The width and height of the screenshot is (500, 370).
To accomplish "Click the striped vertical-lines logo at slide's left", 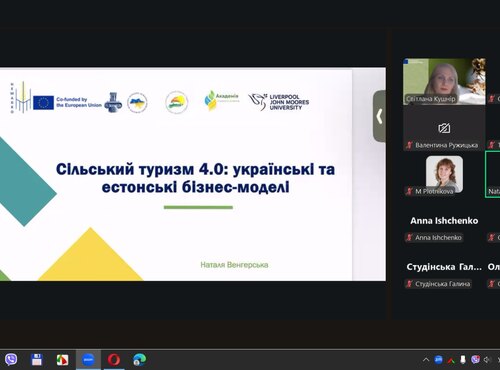I will click(x=21, y=97).
